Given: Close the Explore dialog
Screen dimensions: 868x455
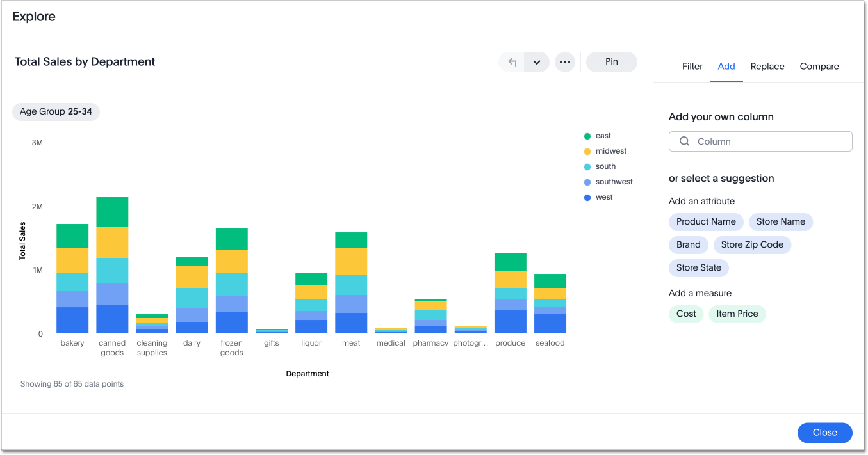Looking at the screenshot, I should pos(824,433).
